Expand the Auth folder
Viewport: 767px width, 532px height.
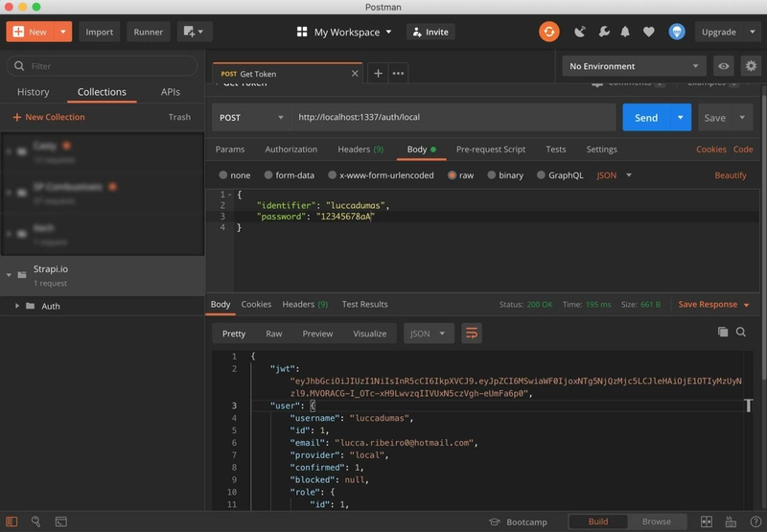[x=17, y=306]
